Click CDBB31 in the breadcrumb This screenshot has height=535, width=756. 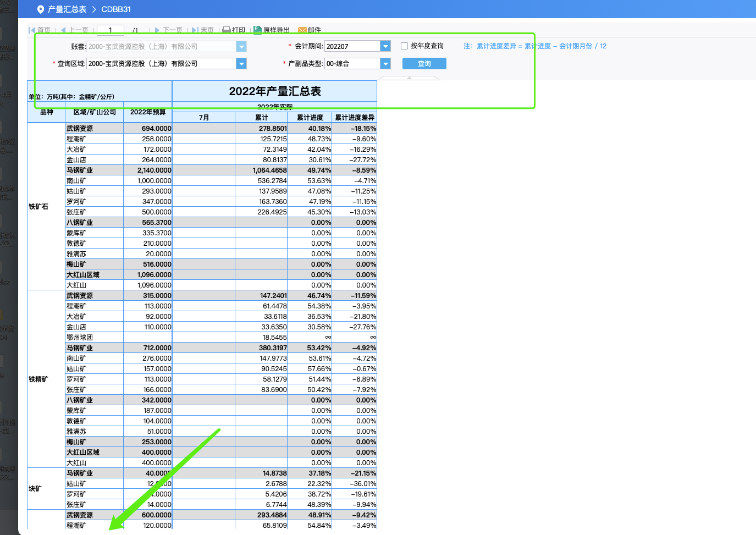coord(116,9)
